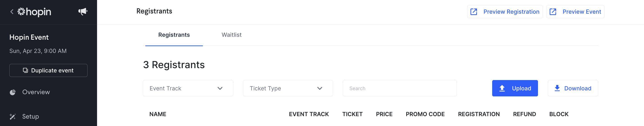Click the Ticket Type chevron arrow
This screenshot has width=644, height=126.
coord(320,88)
